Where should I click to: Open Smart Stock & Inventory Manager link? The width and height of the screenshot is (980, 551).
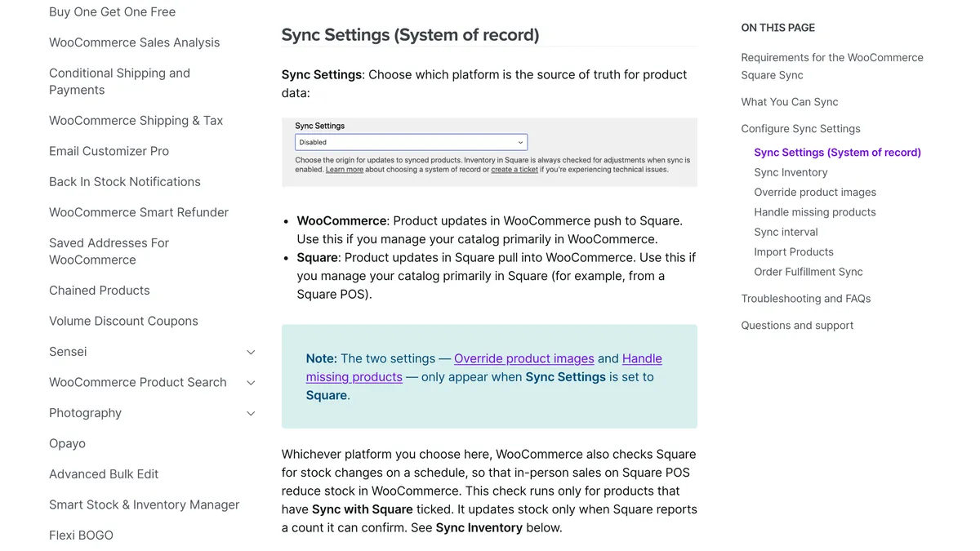click(x=144, y=504)
